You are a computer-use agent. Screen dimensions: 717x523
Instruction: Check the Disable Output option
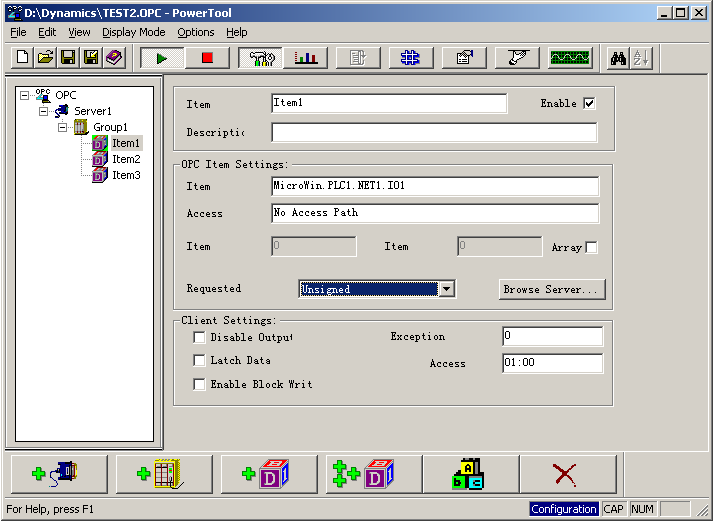(x=200, y=338)
